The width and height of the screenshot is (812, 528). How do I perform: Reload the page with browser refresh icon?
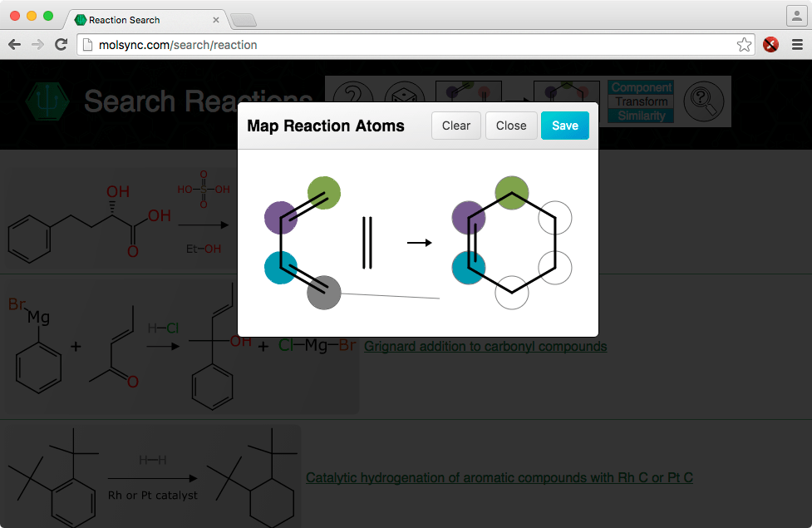pyautogui.click(x=61, y=45)
